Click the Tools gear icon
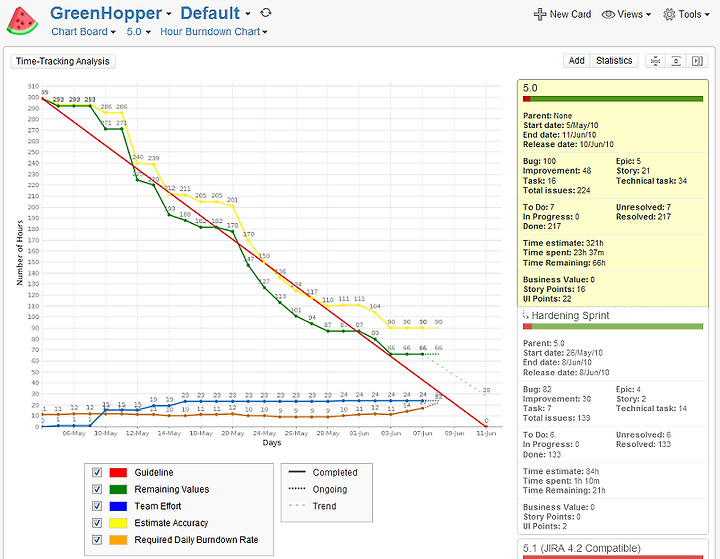 coord(669,14)
